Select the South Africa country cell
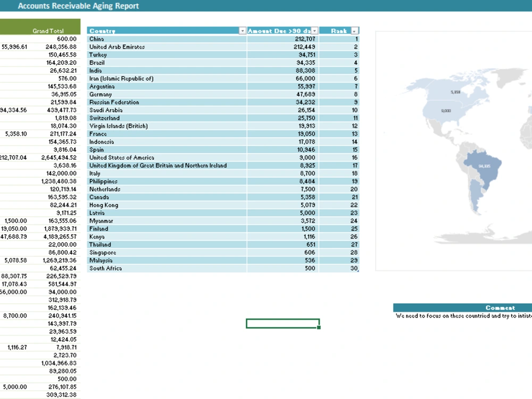This screenshot has width=532, height=399. pos(167,268)
